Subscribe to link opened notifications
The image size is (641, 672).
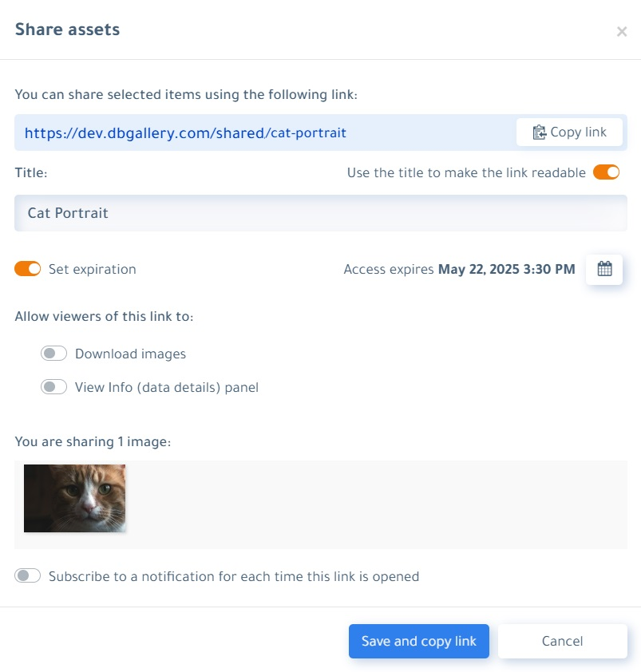[27, 575]
